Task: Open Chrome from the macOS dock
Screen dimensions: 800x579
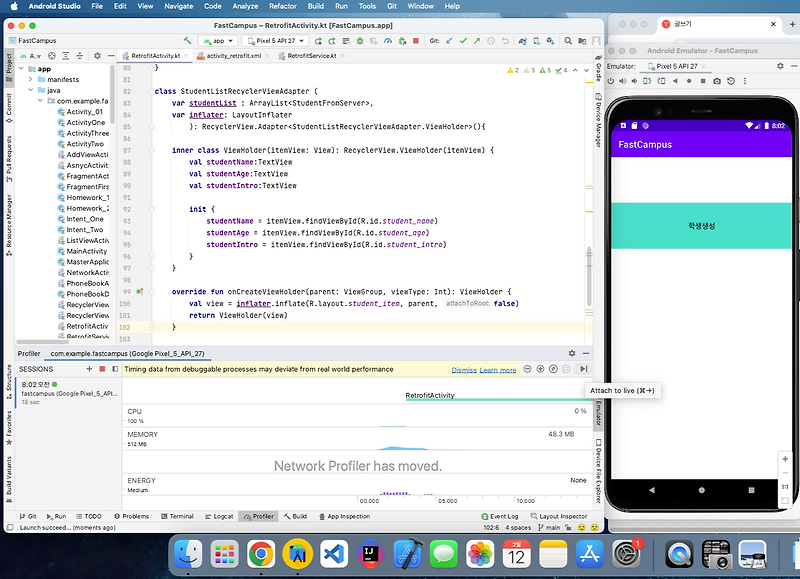Action: (x=262, y=552)
